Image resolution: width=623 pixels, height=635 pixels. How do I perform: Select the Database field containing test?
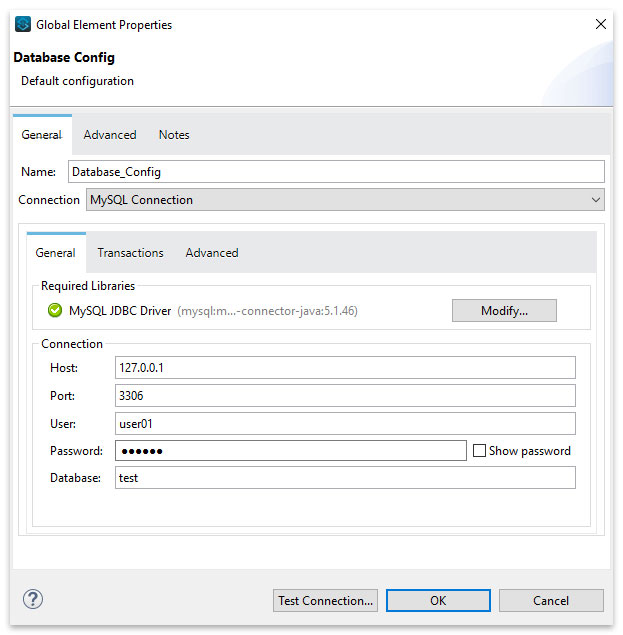pyautogui.click(x=345, y=478)
